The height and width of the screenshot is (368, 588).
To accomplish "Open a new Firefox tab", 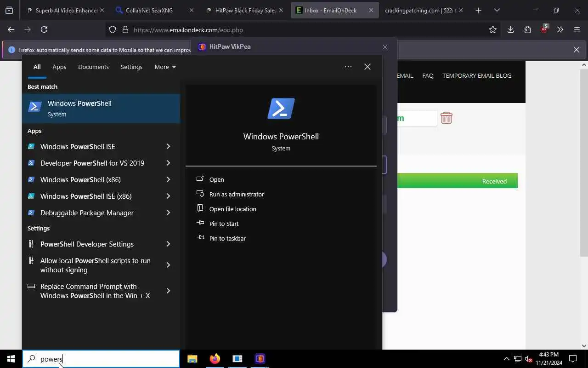I will pyautogui.click(x=478, y=10).
